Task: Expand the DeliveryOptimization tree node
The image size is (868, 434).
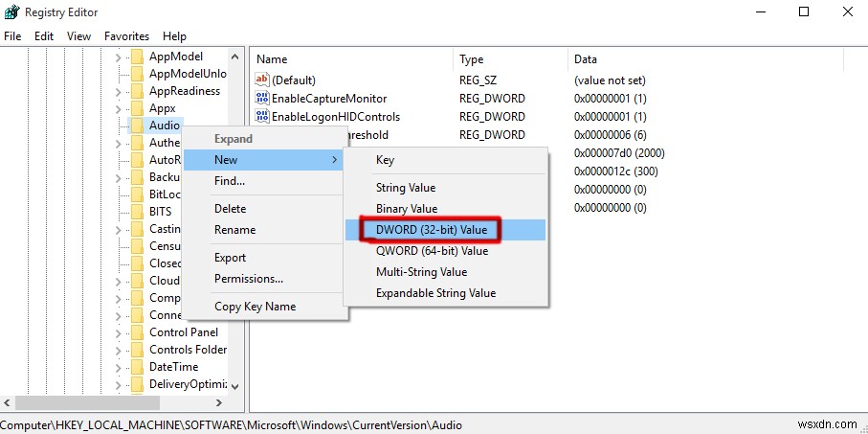Action: click(x=118, y=384)
